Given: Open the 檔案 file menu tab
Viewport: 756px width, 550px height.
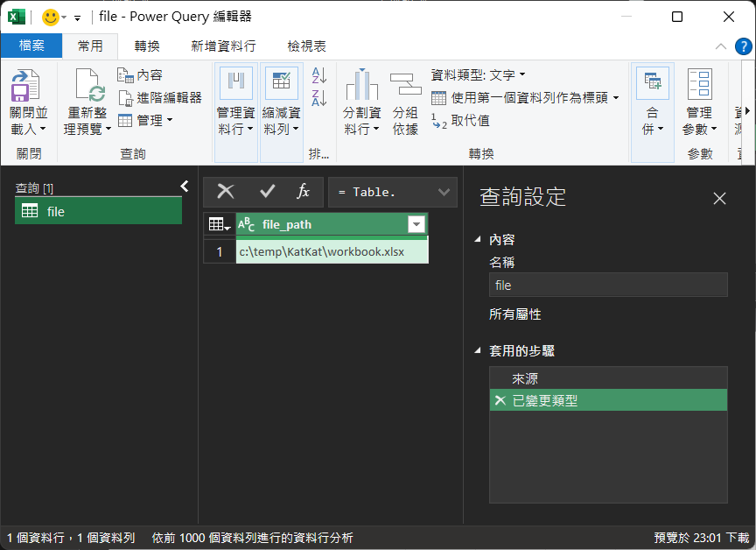Looking at the screenshot, I should point(31,46).
